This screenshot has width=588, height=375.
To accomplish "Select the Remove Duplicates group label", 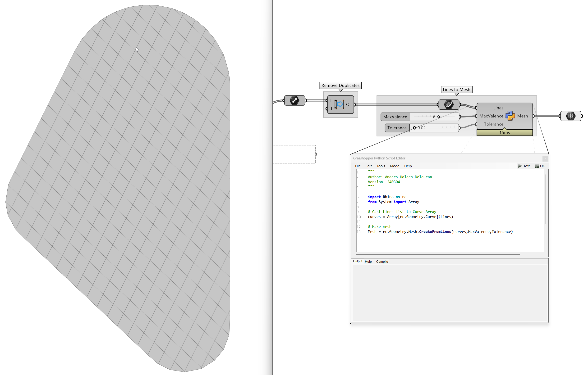I will tap(340, 85).
